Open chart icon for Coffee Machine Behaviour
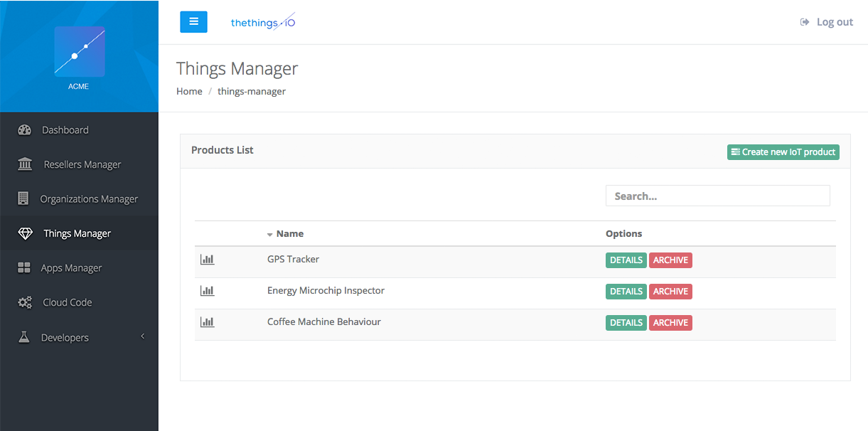 click(x=208, y=322)
